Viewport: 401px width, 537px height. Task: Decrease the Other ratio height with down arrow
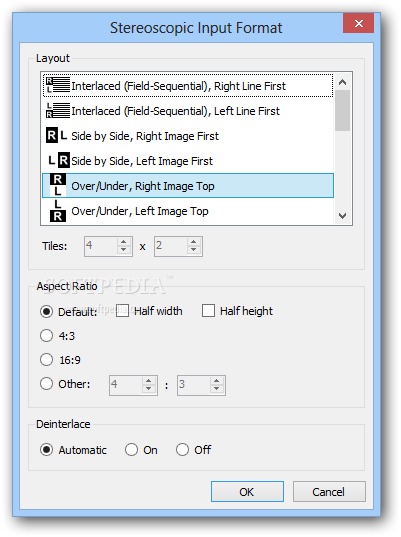coord(216,389)
